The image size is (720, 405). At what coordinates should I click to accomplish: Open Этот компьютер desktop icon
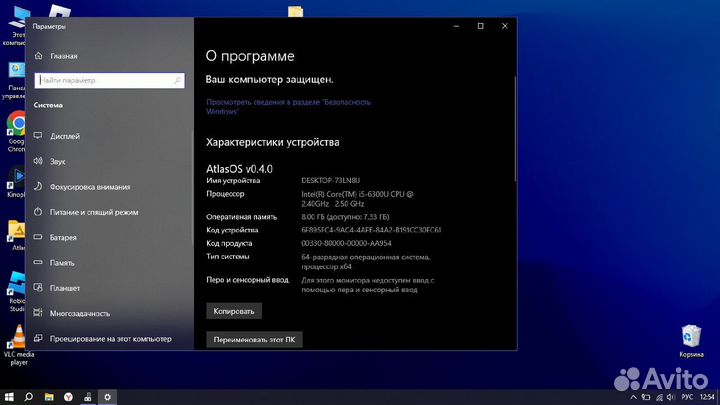[17, 25]
